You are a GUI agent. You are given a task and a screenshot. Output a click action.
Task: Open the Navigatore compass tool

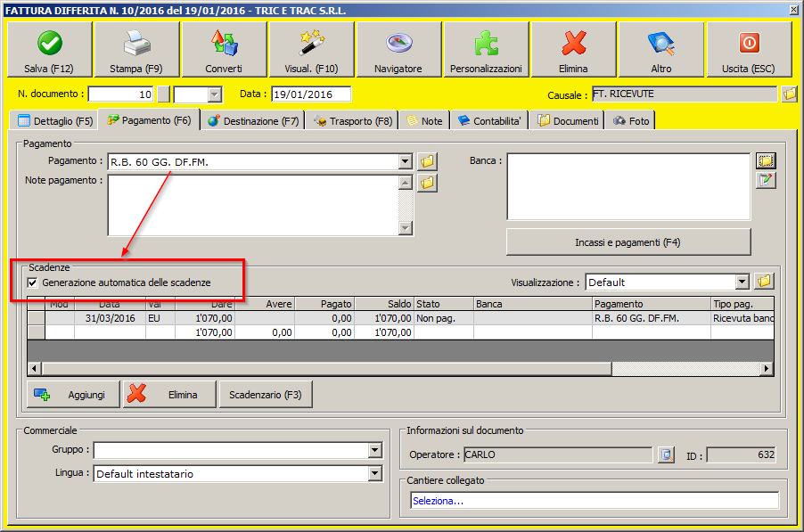(x=399, y=50)
